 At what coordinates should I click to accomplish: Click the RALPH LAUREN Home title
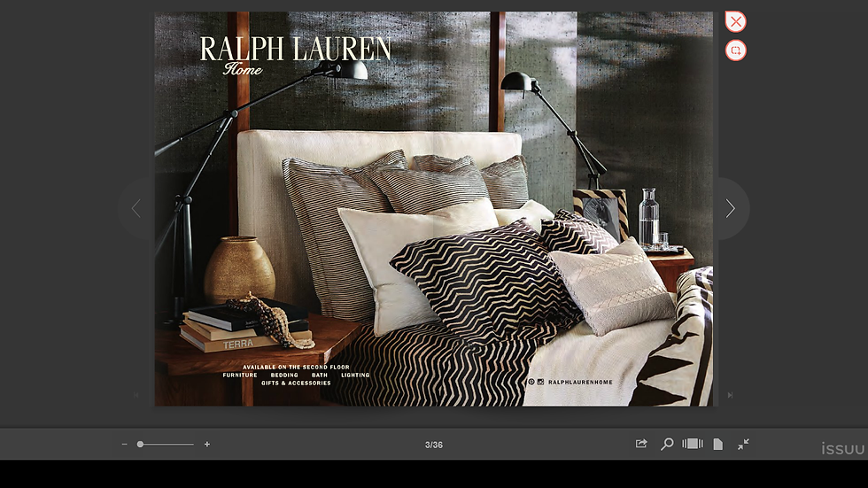[295, 55]
